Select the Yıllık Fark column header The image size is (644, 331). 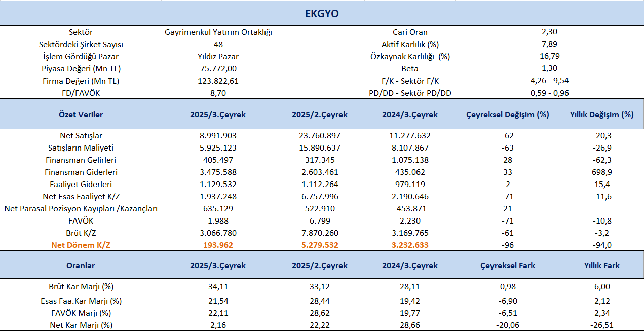(x=601, y=265)
